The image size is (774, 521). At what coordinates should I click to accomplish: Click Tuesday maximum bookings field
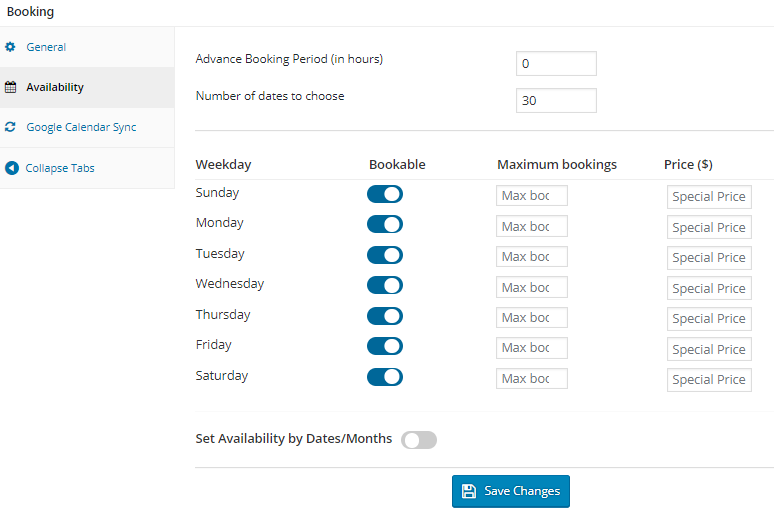coord(531,257)
